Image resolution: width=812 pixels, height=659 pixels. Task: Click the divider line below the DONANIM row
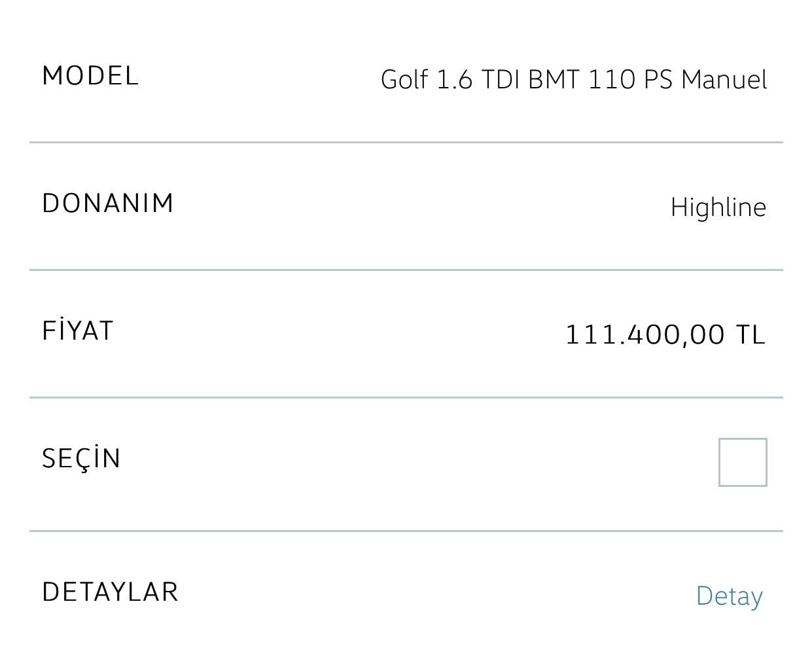[406, 270]
